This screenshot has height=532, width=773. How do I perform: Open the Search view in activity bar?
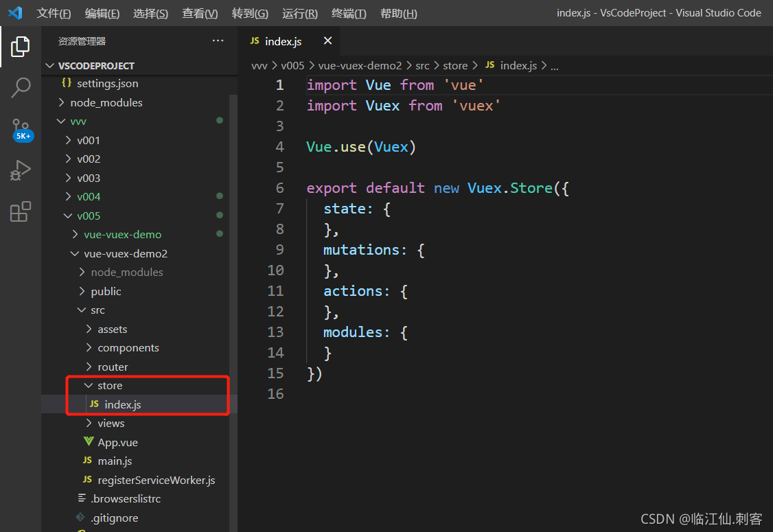tap(20, 88)
